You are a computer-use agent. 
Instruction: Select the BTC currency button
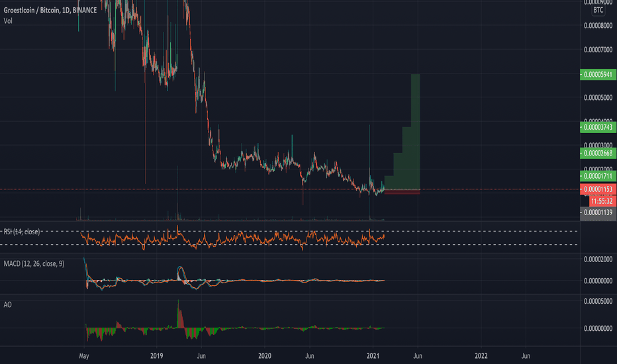point(598,10)
